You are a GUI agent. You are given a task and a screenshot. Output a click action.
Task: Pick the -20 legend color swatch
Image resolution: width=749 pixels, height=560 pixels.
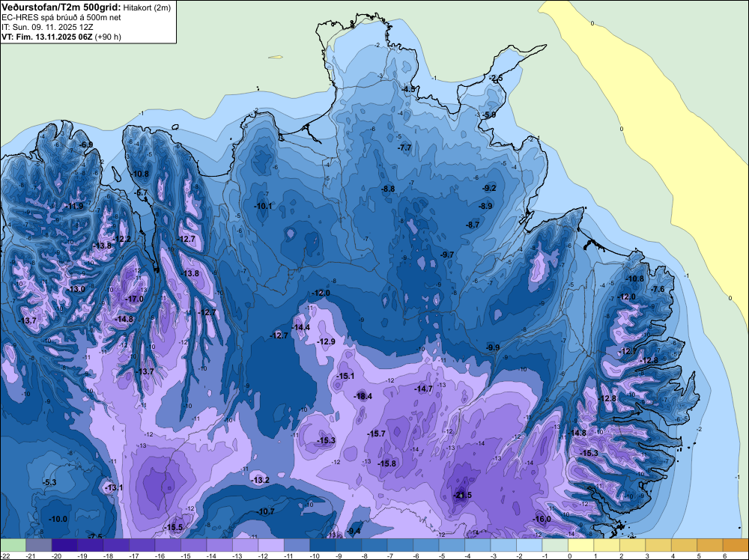click(x=64, y=545)
